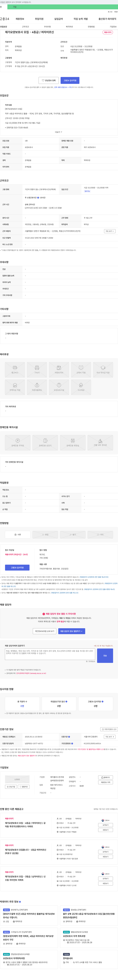The image size is (118, 980).
Task: Open 채용 담당자 정보 열람하기 dropdown
Action: (x=72, y=631)
